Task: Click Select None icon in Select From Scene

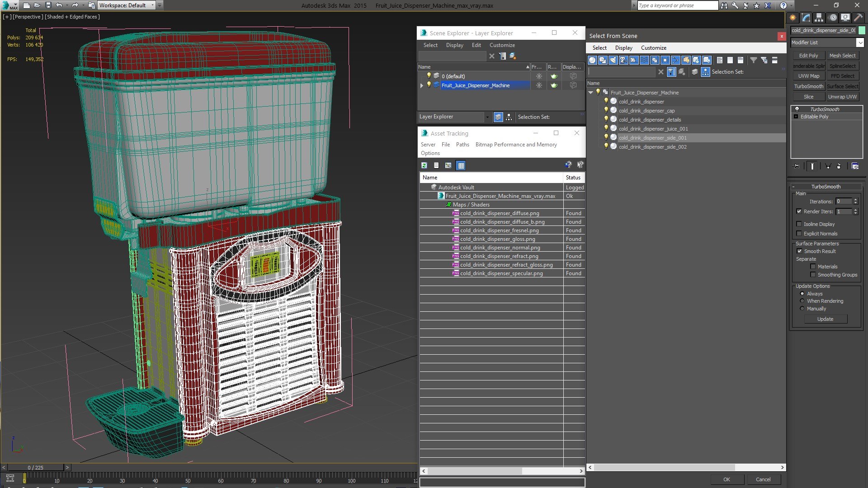Action: tap(730, 60)
